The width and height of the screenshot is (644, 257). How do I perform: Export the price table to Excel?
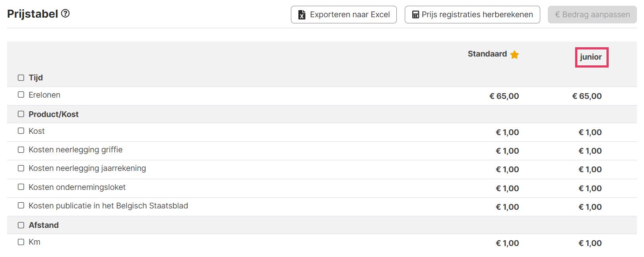click(x=344, y=15)
